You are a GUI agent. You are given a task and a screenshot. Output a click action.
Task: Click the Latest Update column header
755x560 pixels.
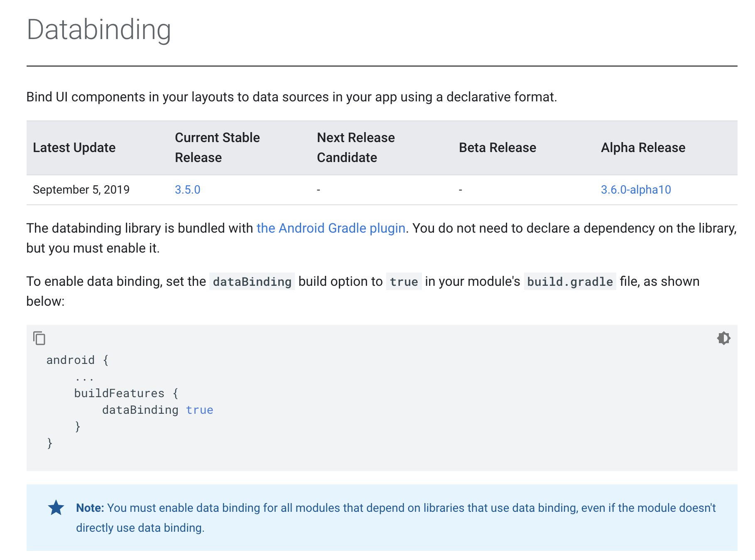[x=74, y=148]
